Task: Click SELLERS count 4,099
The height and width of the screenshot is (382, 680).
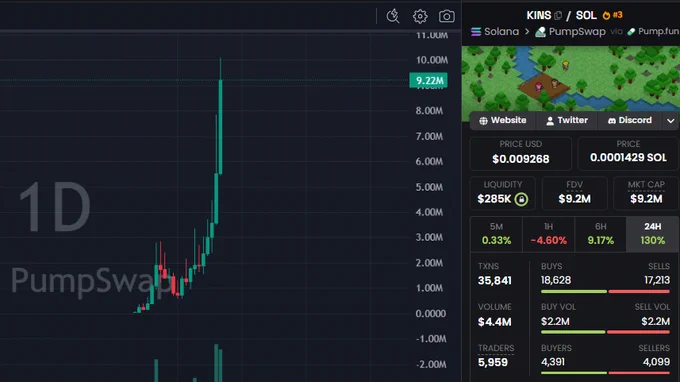Action: pos(656,362)
